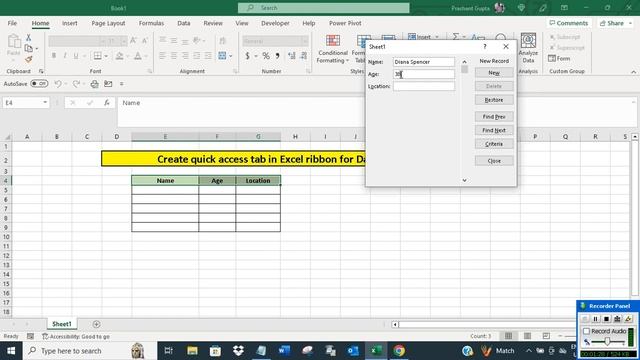The image size is (640, 360).
Task: Switch to the Power Pivot tab
Action: point(345,23)
